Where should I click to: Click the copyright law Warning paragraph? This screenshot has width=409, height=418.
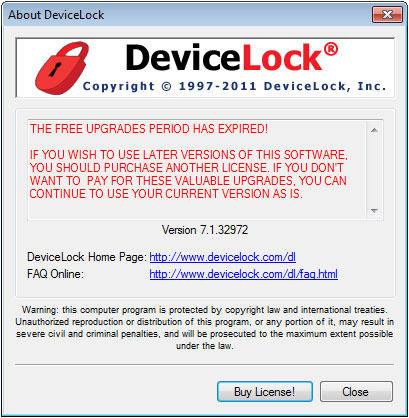pos(205,328)
